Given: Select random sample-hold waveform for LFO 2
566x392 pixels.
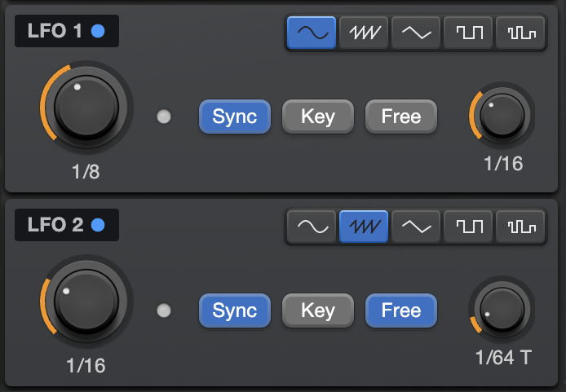Looking at the screenshot, I should (x=520, y=227).
